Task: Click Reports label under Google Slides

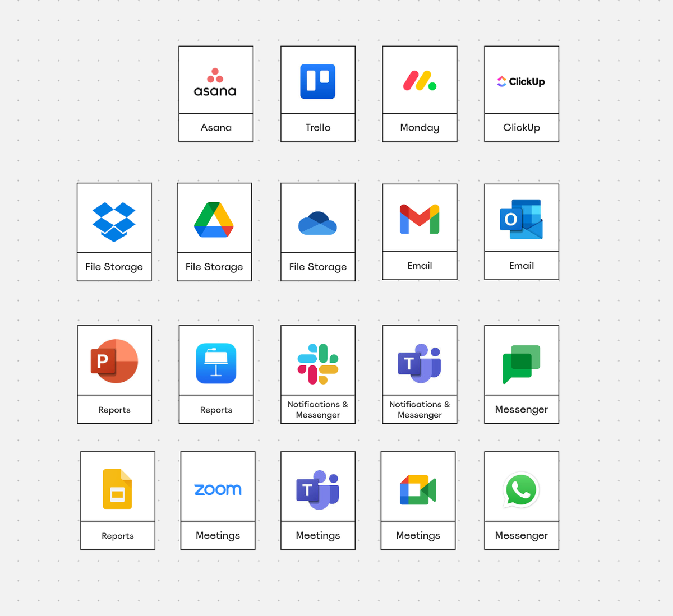Action: pyautogui.click(x=118, y=536)
